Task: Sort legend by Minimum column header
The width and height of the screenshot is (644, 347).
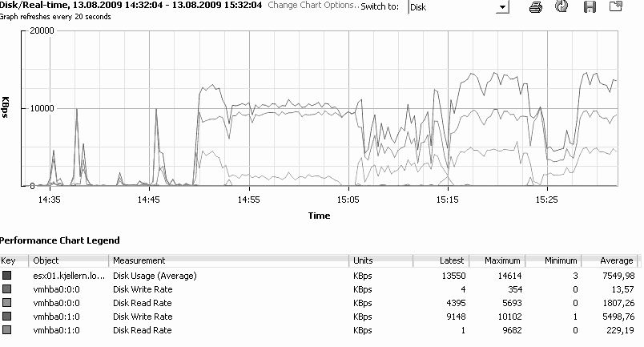Action: click(553, 260)
